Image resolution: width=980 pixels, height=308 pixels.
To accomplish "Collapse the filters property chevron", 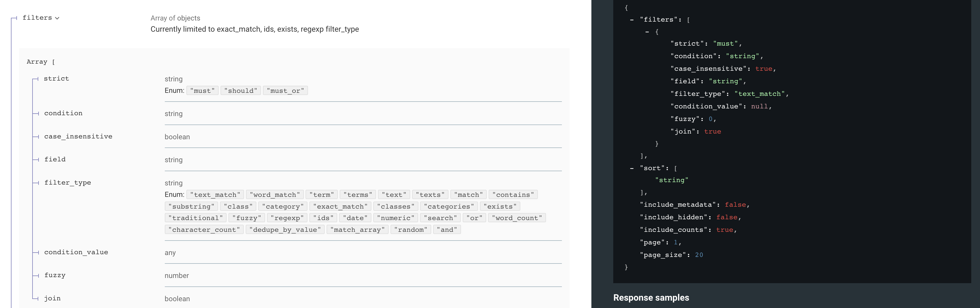I will click(57, 18).
